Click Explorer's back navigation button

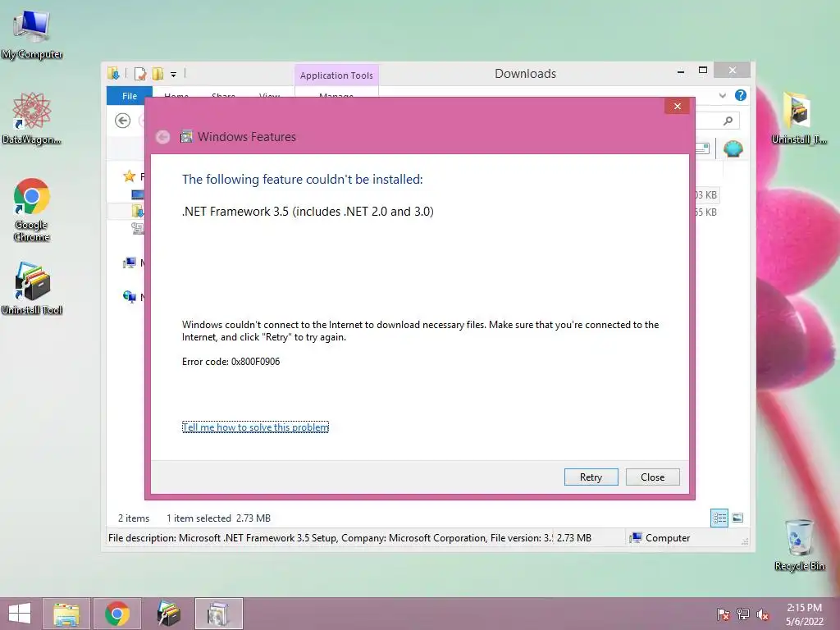point(123,121)
